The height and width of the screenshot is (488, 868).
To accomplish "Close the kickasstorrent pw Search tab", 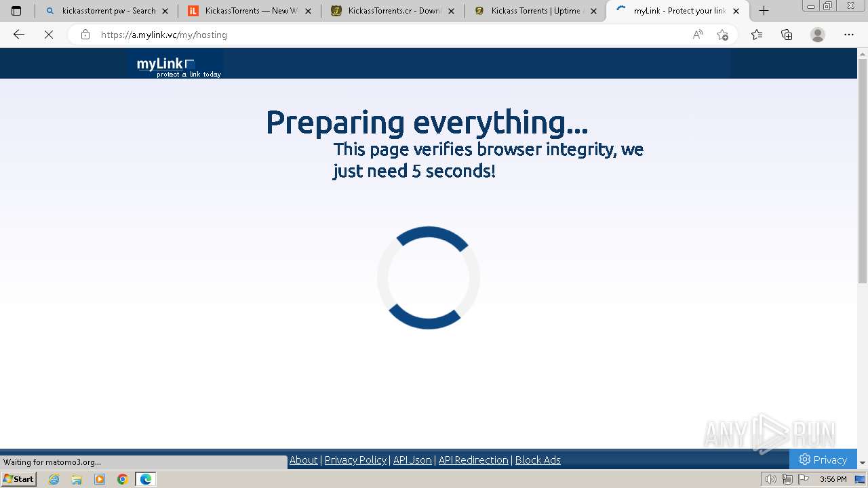I will click(x=165, y=11).
